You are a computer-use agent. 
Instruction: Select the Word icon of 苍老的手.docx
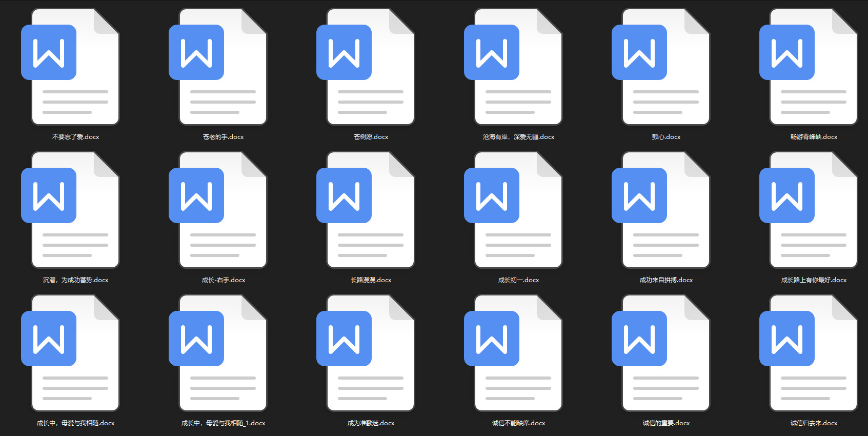218,67
